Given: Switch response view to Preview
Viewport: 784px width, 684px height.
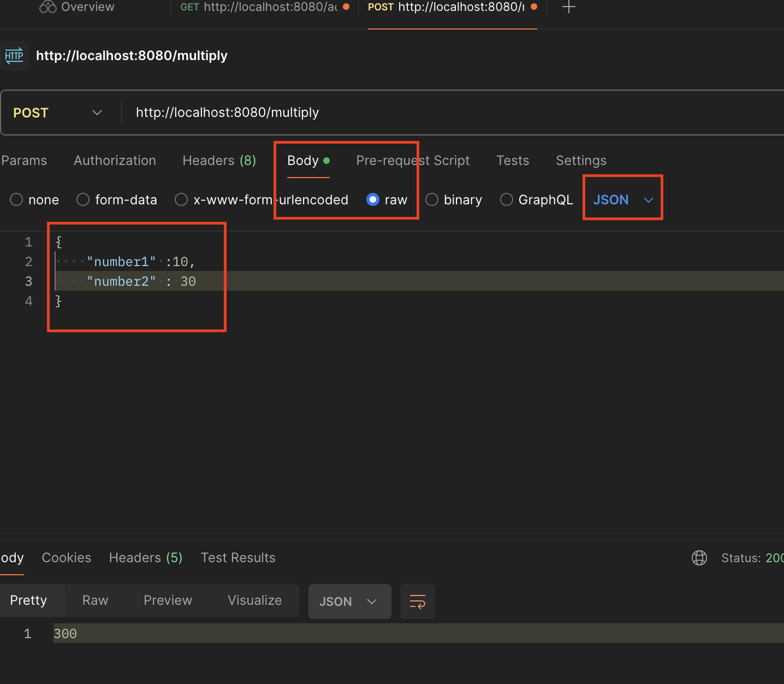Looking at the screenshot, I should tap(168, 600).
